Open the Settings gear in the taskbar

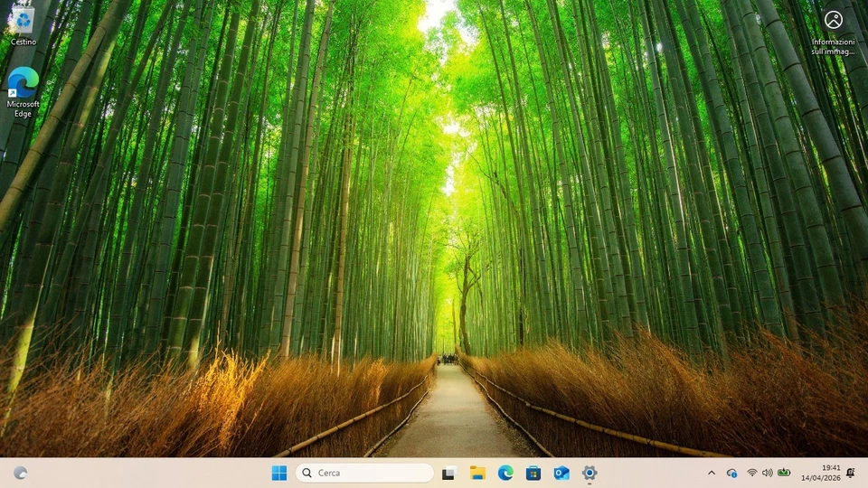click(590, 473)
